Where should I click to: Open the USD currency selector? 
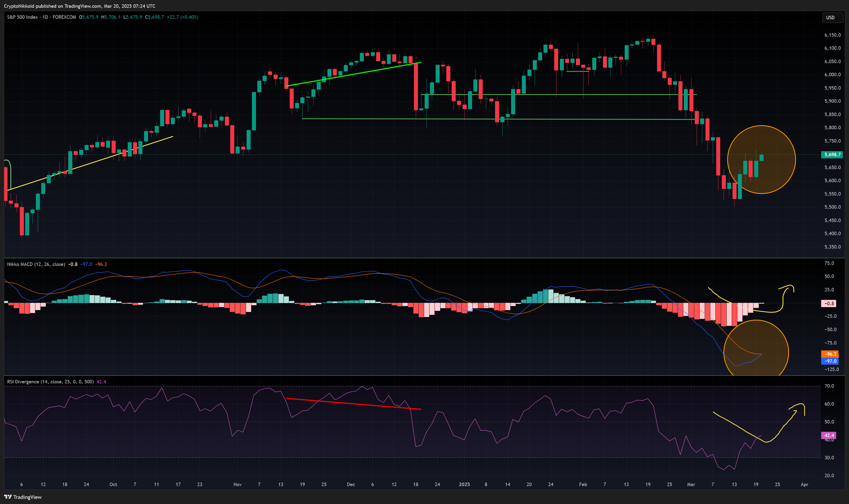832,17
